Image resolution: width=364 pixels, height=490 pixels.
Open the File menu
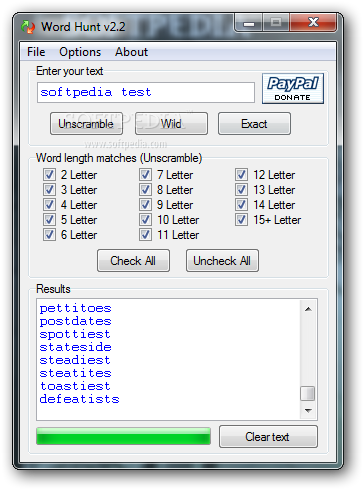pyautogui.click(x=36, y=52)
